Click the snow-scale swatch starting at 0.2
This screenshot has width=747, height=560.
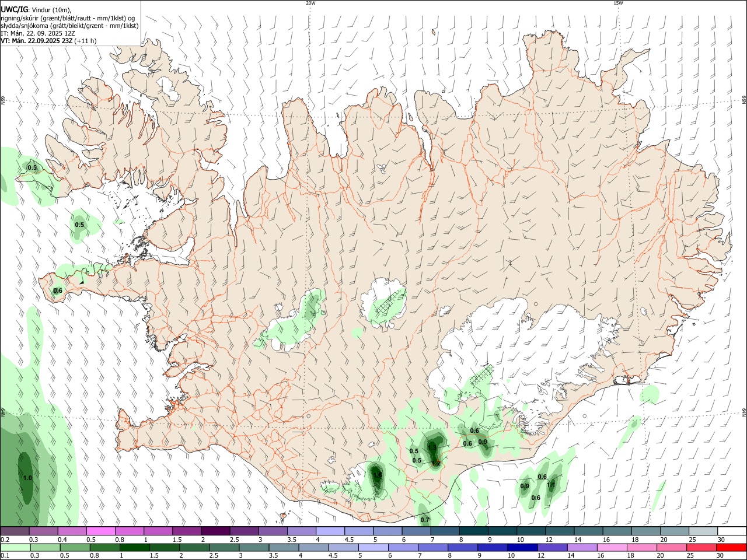click(x=15, y=531)
